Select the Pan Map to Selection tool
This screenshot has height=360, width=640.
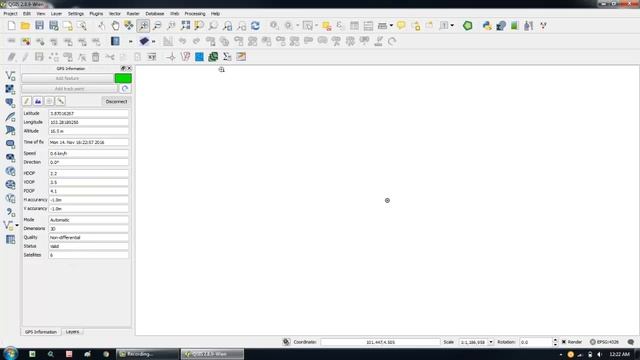pyautogui.click(x=129, y=26)
